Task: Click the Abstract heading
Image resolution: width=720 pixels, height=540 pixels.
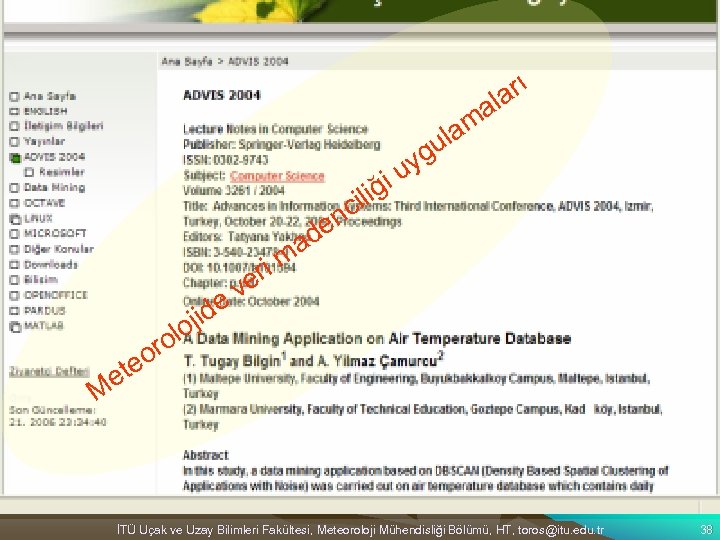Action: (x=206, y=455)
